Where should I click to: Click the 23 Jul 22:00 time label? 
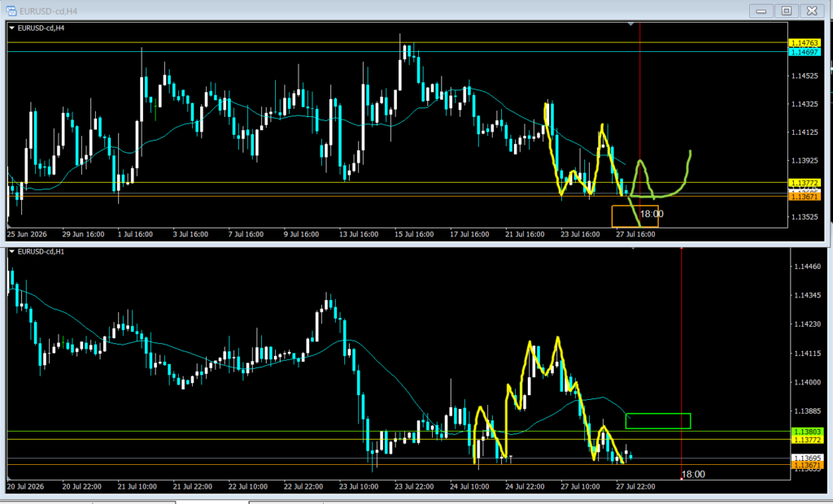(x=414, y=486)
